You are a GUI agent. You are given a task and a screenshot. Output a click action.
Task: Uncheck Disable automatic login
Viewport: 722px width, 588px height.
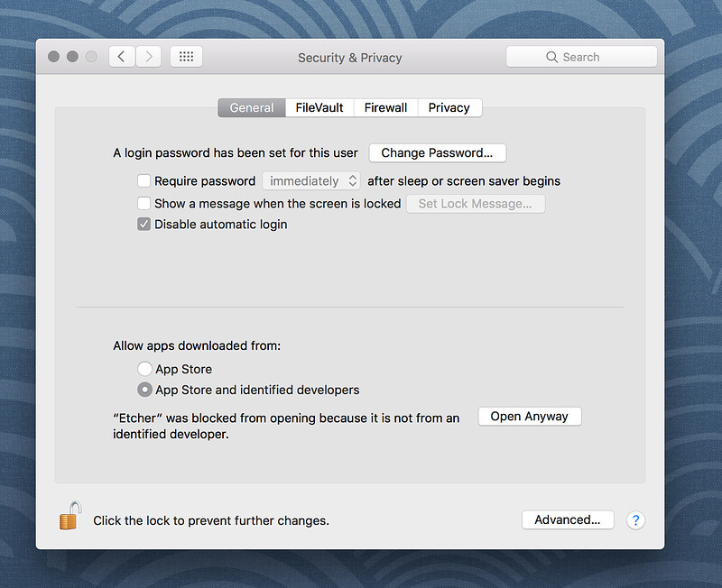point(143,224)
